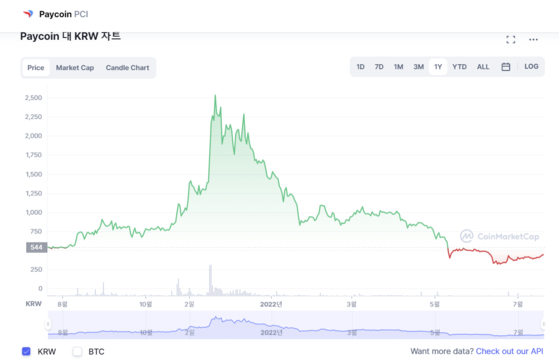Image resolution: width=559 pixels, height=364 pixels.
Task: Click the Paycoin PCI header title
Action: 63,14
